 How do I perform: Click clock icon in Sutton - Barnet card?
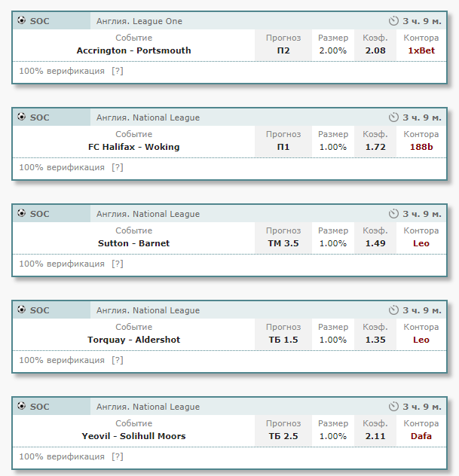coord(393,214)
